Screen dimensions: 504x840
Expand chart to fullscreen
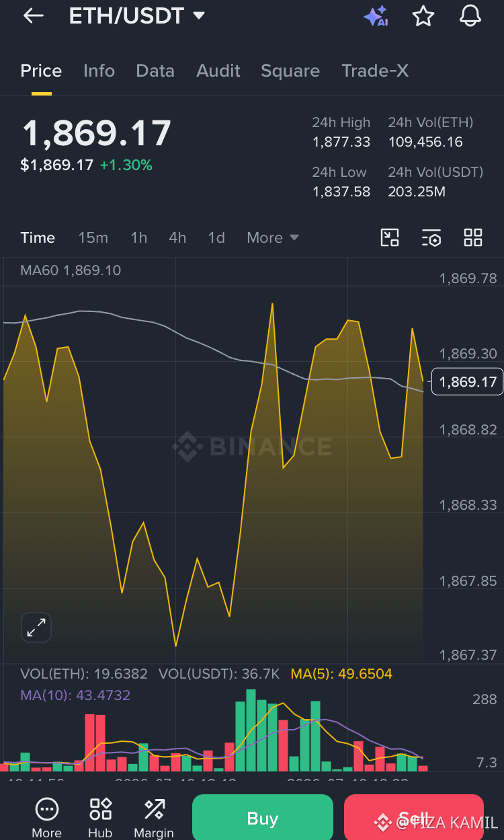pos(36,627)
